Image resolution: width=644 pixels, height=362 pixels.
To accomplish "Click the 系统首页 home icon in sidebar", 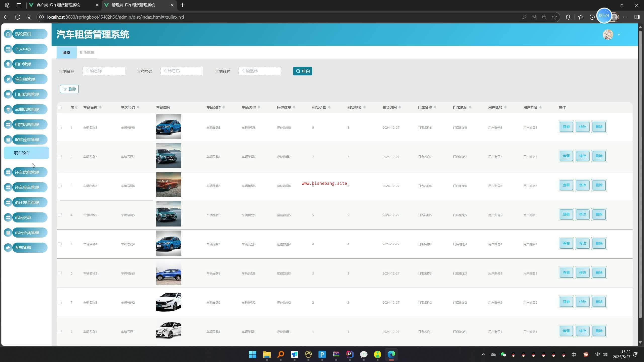I will coord(8,34).
